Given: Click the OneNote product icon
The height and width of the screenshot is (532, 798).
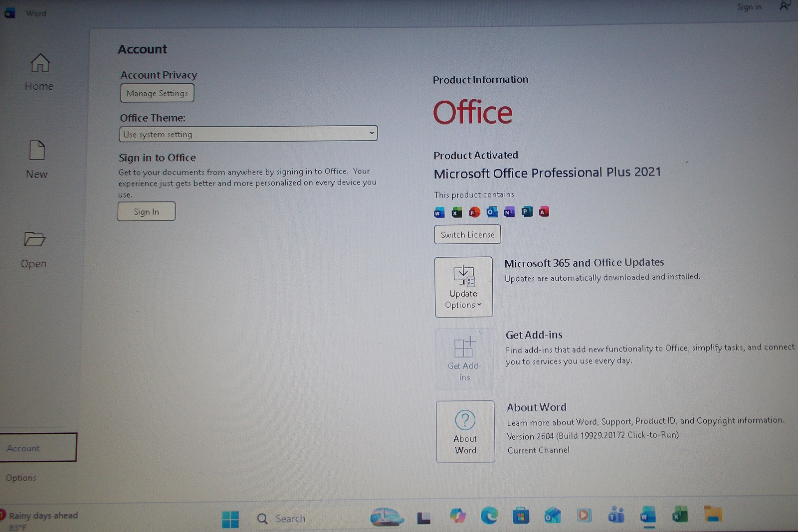Looking at the screenshot, I should [509, 212].
